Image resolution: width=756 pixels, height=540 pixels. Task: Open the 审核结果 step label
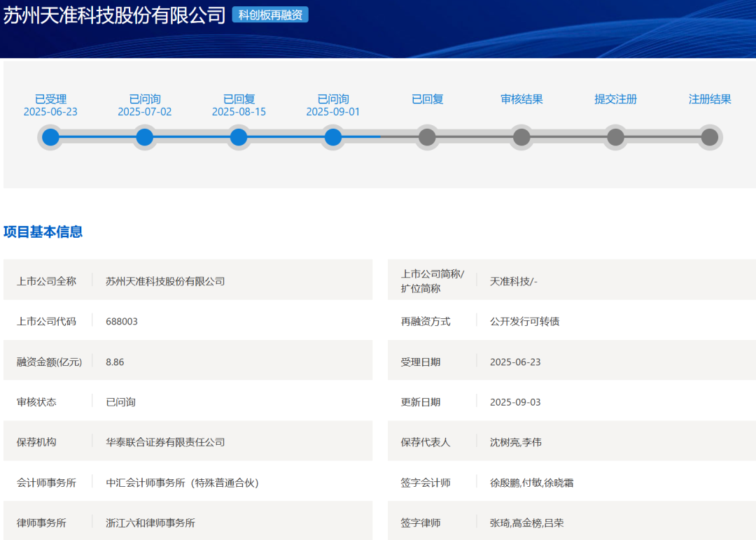pyautogui.click(x=521, y=99)
